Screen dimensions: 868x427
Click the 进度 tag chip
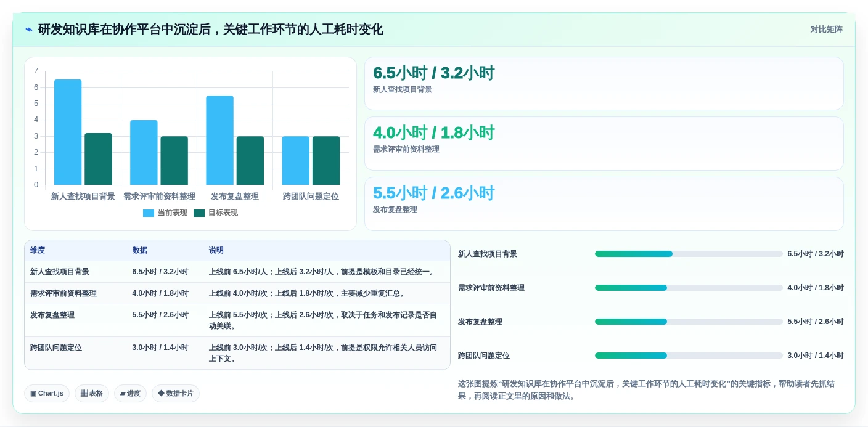[x=130, y=394]
